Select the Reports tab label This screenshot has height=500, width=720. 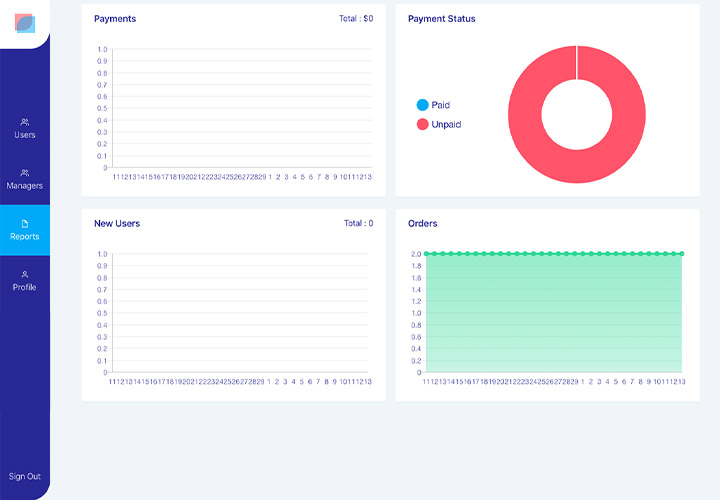[x=25, y=237]
